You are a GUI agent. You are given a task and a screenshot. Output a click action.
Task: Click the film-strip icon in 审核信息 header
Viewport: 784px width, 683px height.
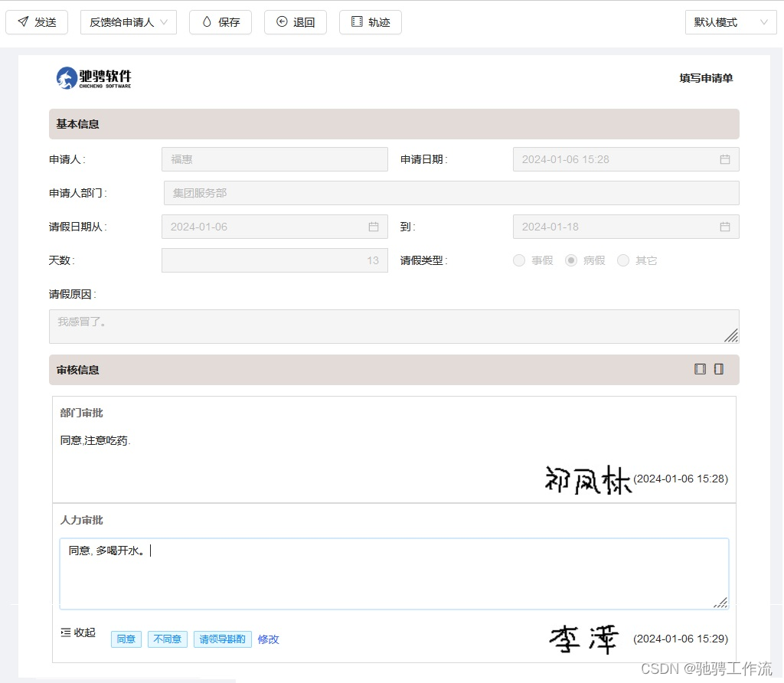pyautogui.click(x=700, y=370)
